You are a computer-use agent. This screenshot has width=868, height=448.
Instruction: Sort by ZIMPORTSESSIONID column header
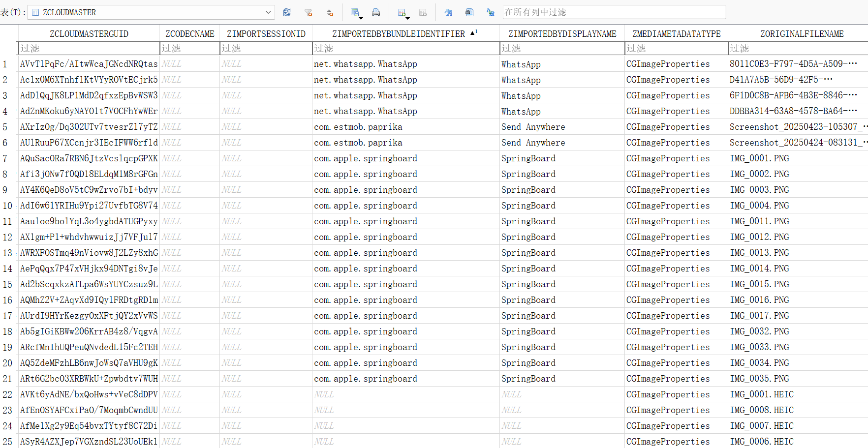pos(266,33)
